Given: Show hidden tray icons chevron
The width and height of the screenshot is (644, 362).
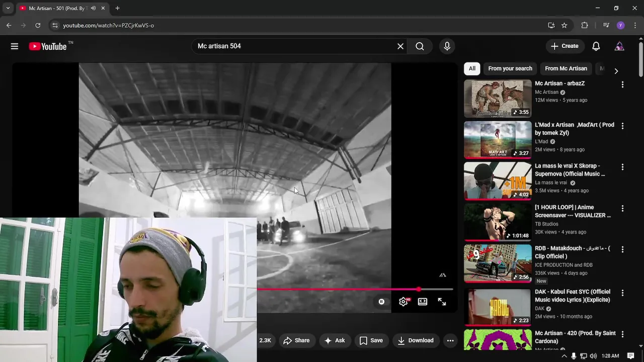Looking at the screenshot, I should coord(564,356).
